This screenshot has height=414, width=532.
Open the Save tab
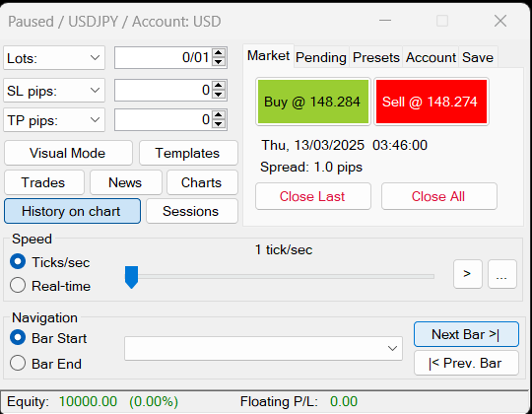478,57
